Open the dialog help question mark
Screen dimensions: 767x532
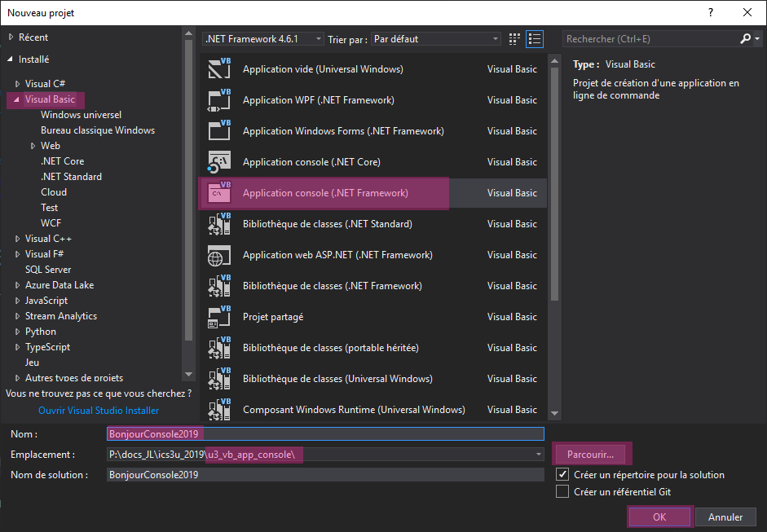coord(711,13)
